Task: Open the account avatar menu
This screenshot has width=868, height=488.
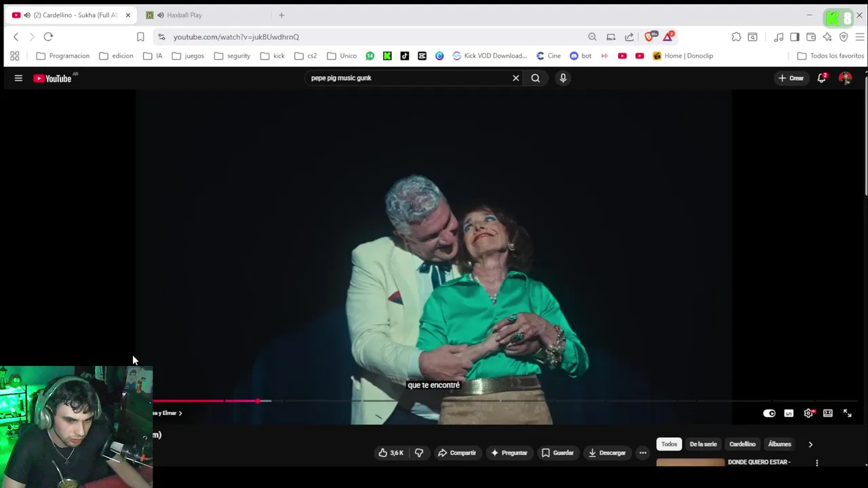Action: (x=845, y=78)
